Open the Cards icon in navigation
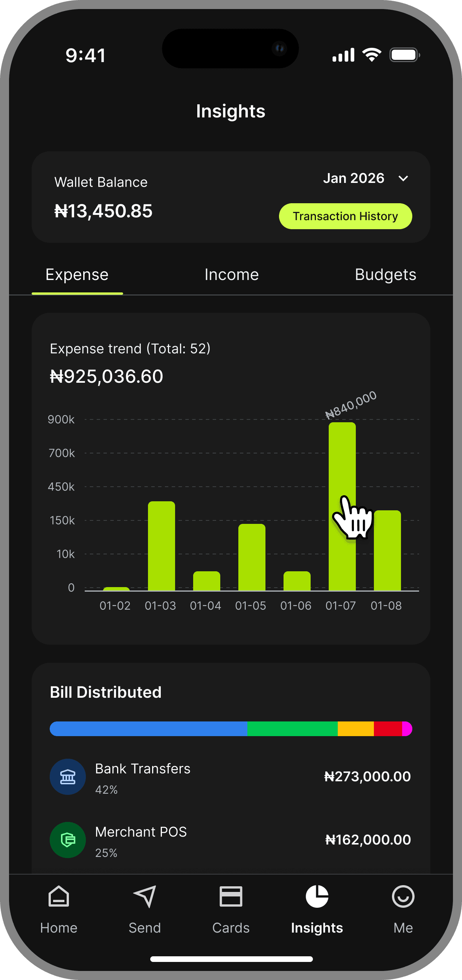Screen dimensions: 462x980 click(230, 896)
